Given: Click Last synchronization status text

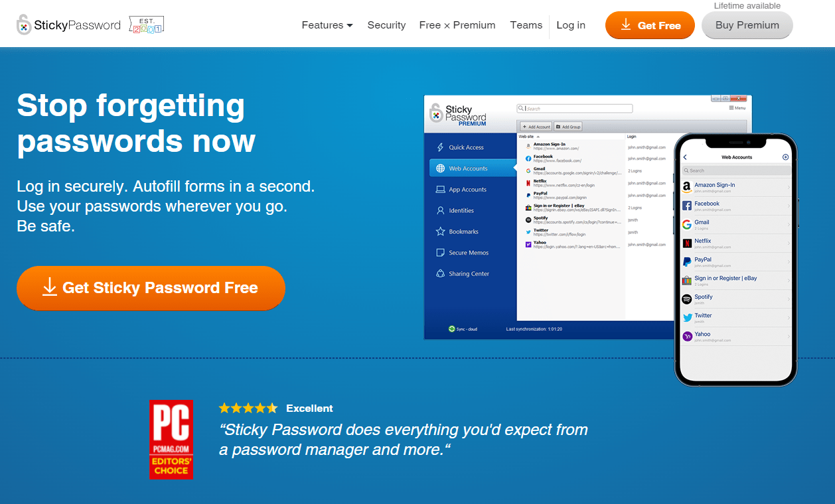Looking at the screenshot, I should click(534, 329).
